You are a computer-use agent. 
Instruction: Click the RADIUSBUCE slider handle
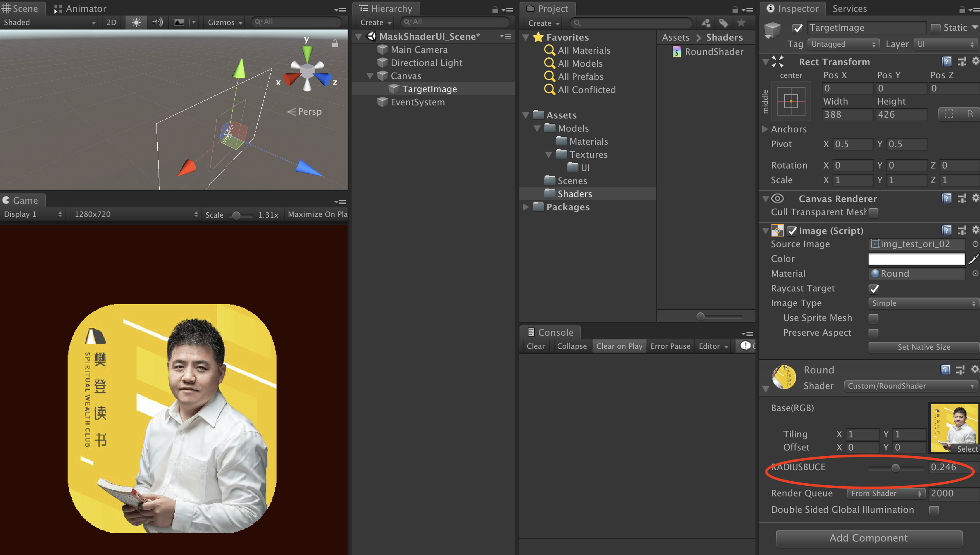[896, 468]
